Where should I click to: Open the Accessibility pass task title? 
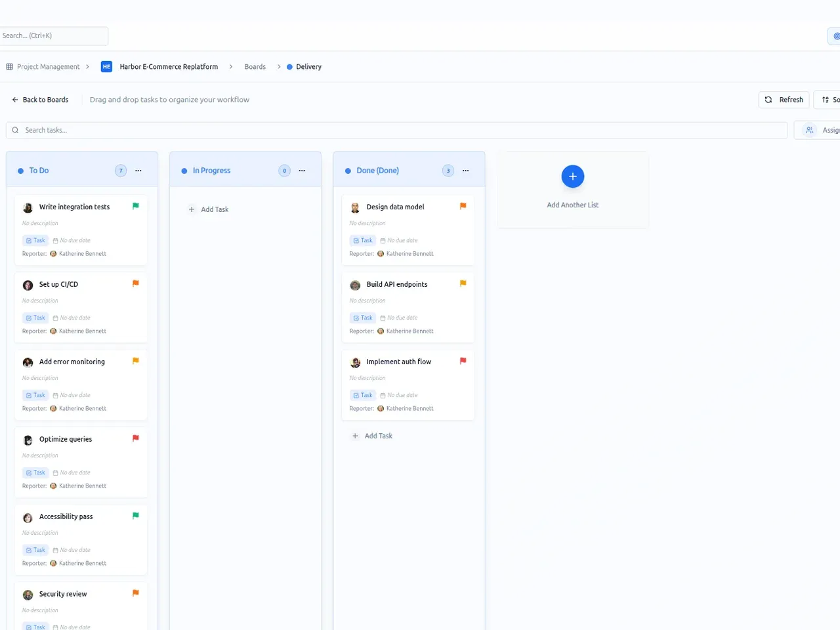pos(66,516)
